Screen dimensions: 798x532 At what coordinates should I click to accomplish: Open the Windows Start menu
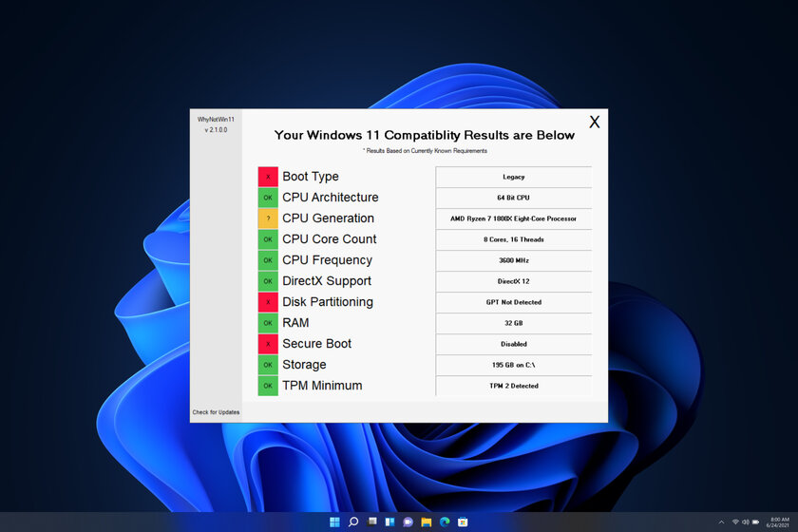[x=334, y=522]
